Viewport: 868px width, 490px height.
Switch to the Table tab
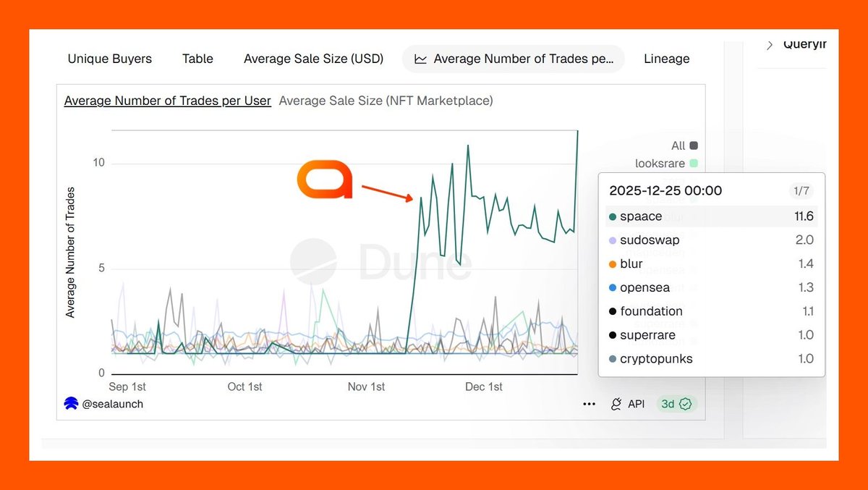tap(197, 59)
